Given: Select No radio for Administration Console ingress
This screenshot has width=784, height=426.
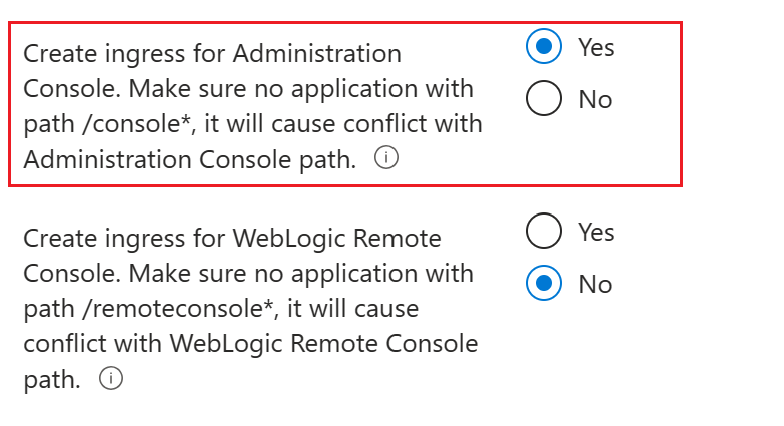Looking at the screenshot, I should [543, 99].
